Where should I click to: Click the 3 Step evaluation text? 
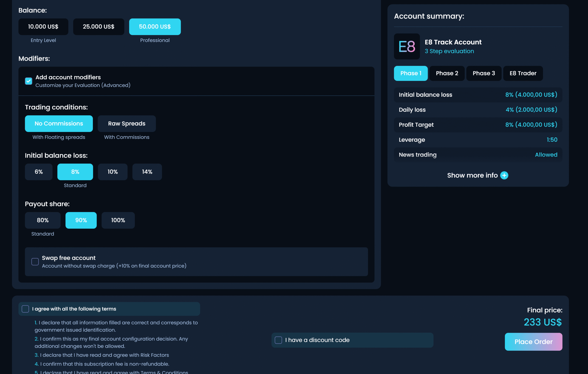(x=449, y=51)
